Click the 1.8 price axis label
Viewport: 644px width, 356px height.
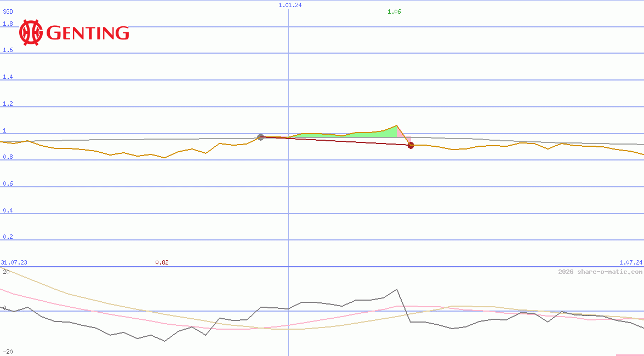coord(8,24)
